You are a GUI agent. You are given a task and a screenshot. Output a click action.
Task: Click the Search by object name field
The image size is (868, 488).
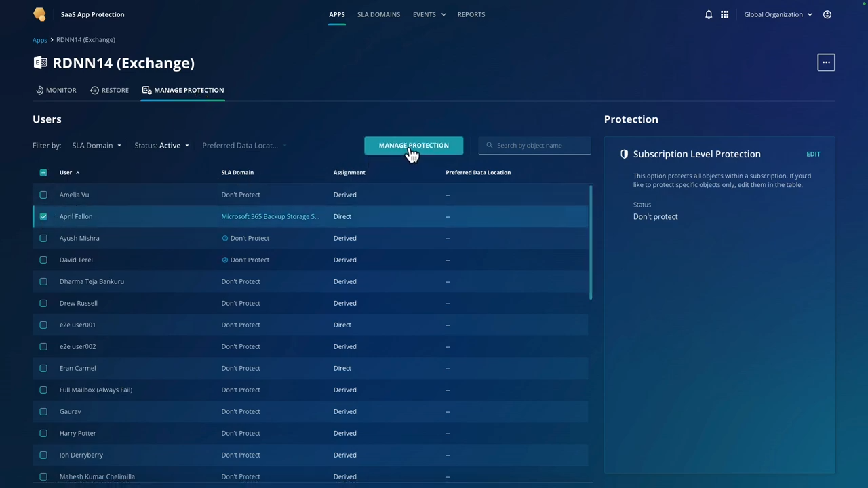coord(534,145)
